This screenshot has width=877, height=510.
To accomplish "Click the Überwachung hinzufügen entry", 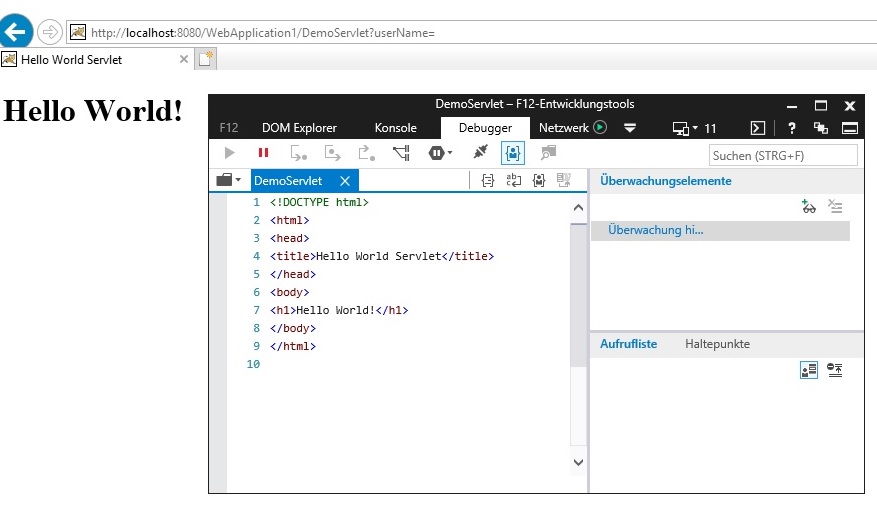I will click(x=655, y=230).
